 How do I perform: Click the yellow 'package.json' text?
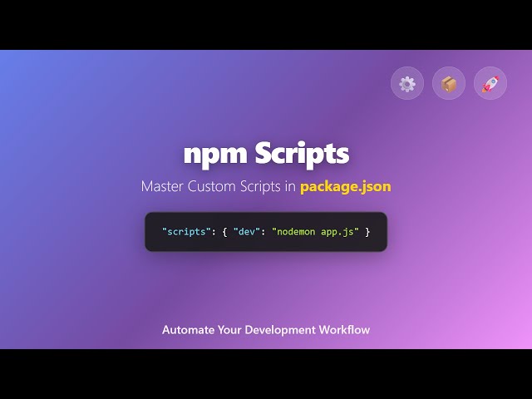pos(346,186)
